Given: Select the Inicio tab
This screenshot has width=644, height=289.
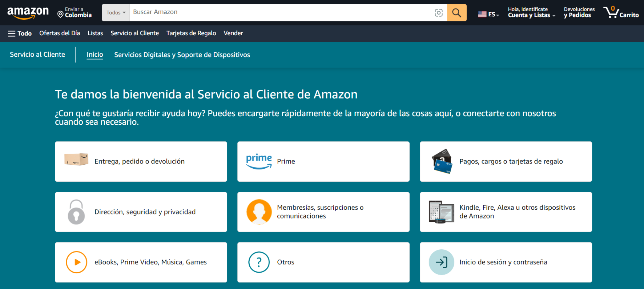Looking at the screenshot, I should pyautogui.click(x=95, y=55).
